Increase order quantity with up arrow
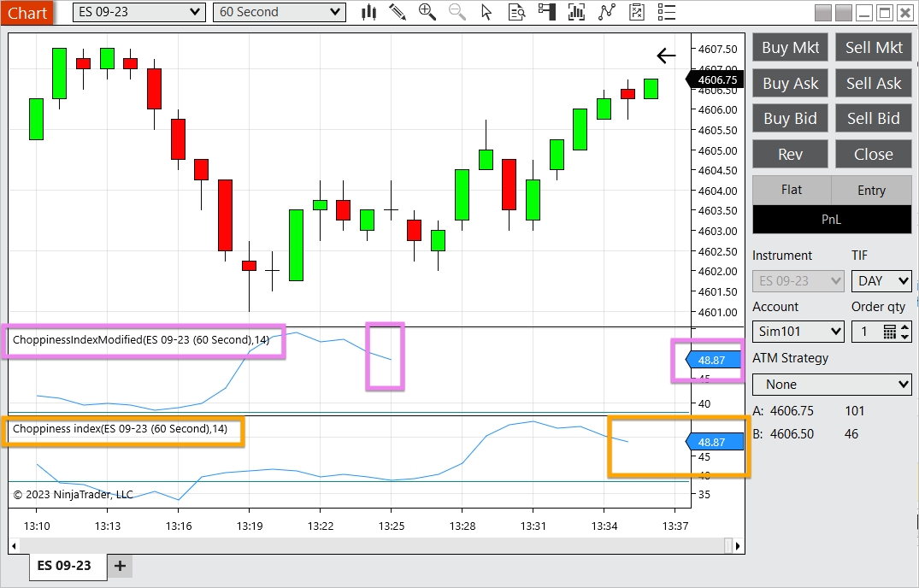Screen dimensions: 919x588 coord(905,327)
